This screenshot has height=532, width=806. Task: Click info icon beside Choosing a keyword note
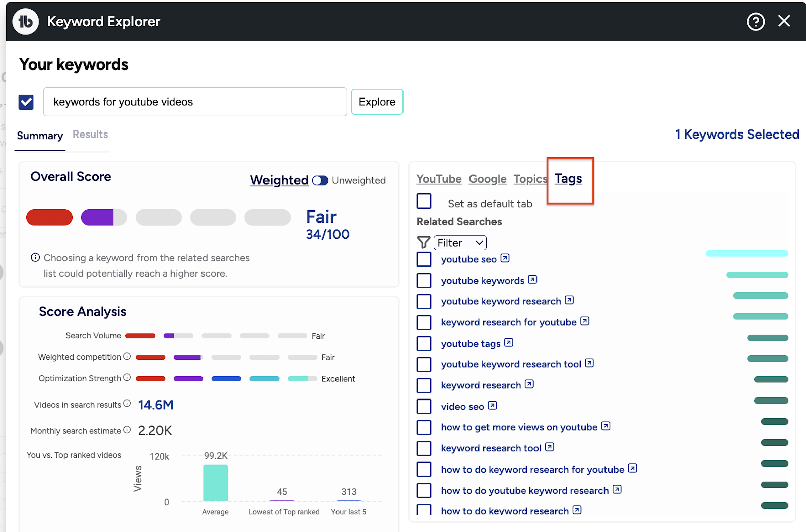[35, 258]
